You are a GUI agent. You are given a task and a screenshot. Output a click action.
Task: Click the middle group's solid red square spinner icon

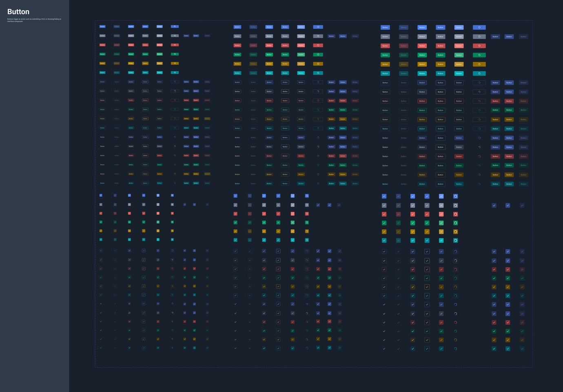307,214
